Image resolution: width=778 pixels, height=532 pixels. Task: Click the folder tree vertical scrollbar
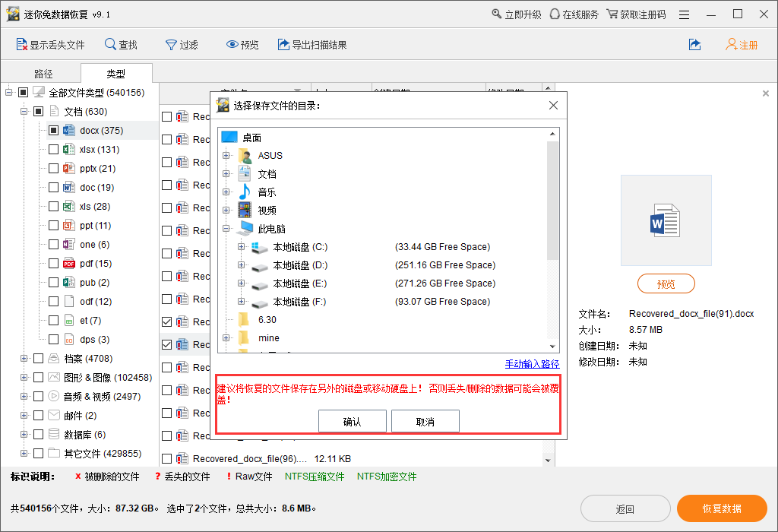click(552, 199)
